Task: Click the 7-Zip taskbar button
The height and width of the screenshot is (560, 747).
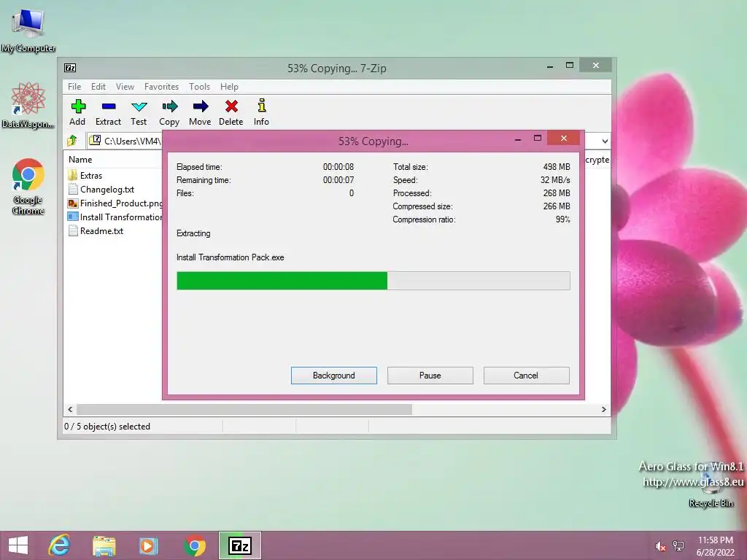Action: point(239,545)
